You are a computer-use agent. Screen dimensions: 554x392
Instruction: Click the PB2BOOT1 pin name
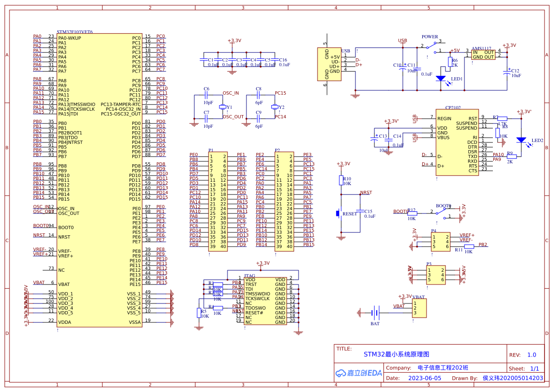point(70,133)
